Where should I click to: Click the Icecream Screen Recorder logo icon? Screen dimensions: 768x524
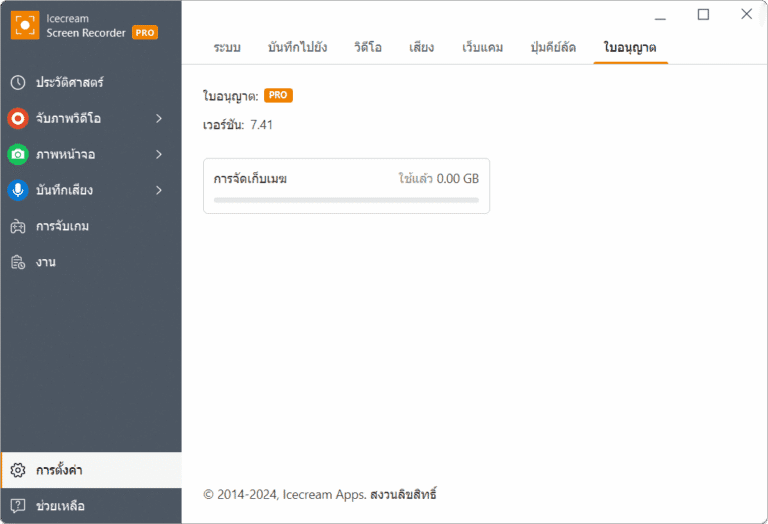pyautogui.click(x=24, y=25)
